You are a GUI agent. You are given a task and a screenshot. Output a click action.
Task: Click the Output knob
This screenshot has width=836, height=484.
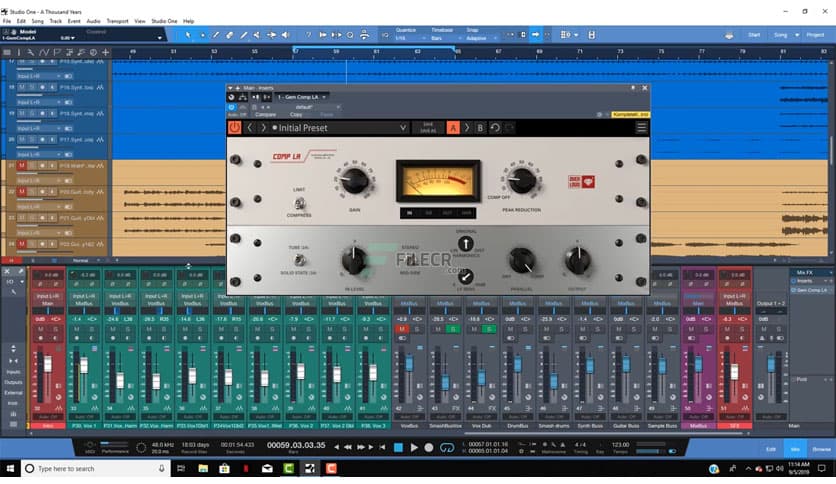point(578,260)
